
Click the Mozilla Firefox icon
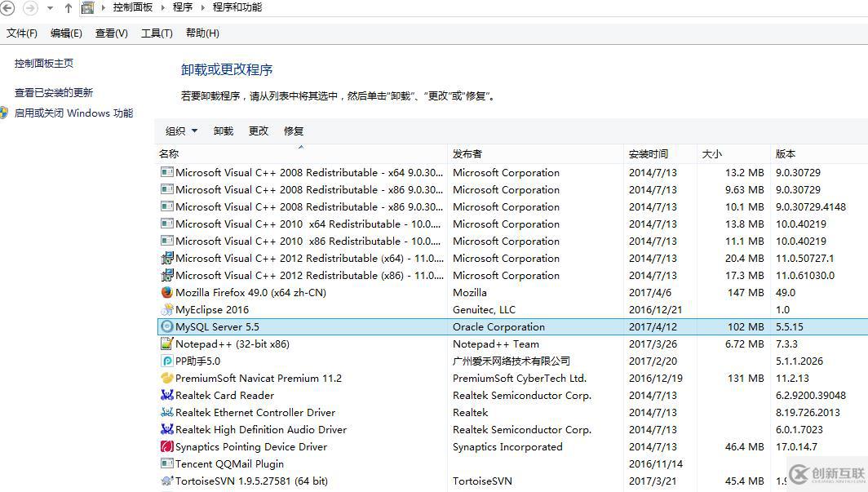(x=166, y=291)
